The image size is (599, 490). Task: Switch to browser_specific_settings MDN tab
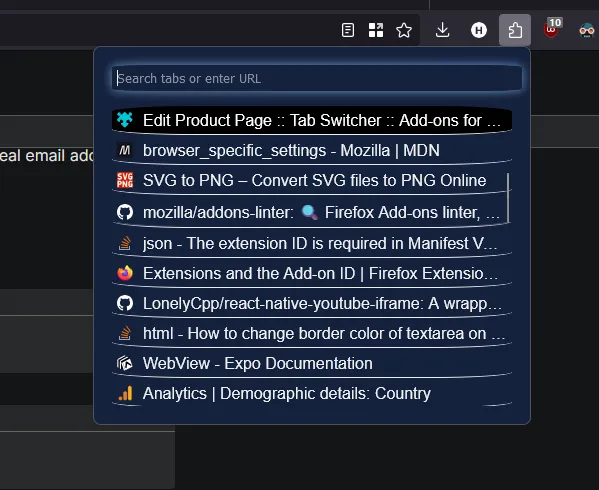tap(312, 150)
